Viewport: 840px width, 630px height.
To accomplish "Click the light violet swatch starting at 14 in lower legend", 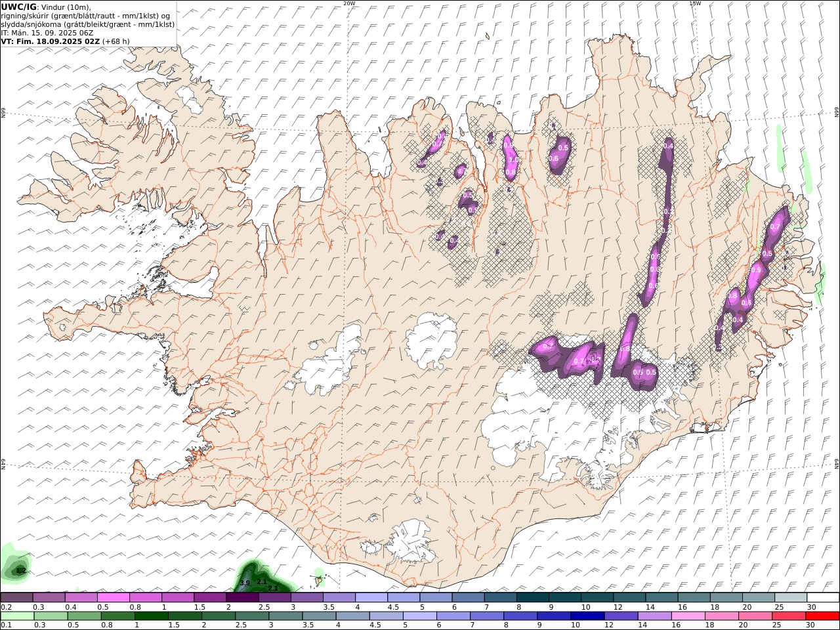I will click(654, 616).
